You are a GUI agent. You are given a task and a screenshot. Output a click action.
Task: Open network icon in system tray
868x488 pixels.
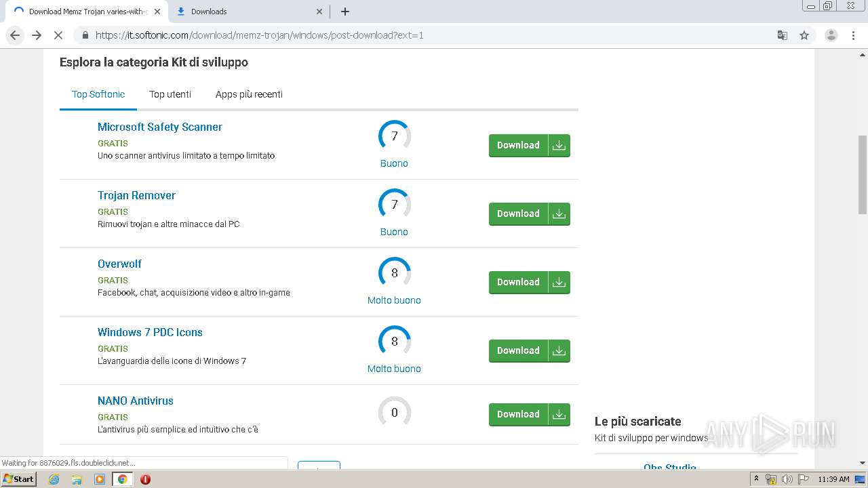771,479
